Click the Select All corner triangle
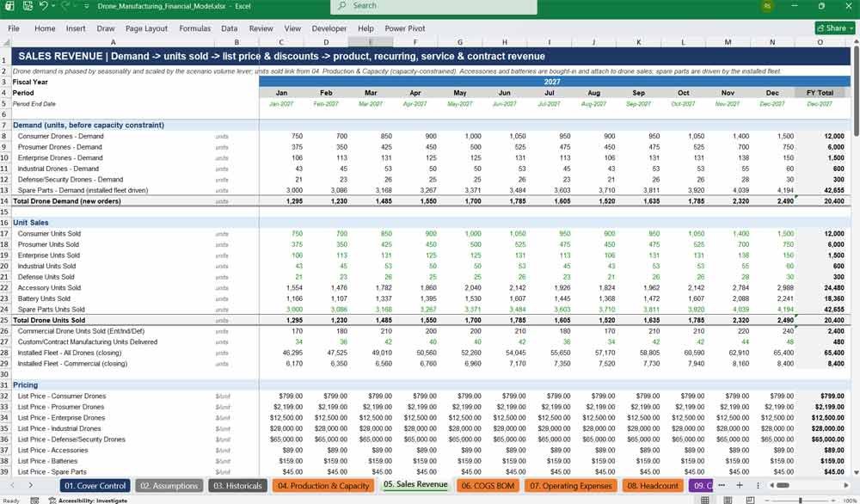 [5, 42]
